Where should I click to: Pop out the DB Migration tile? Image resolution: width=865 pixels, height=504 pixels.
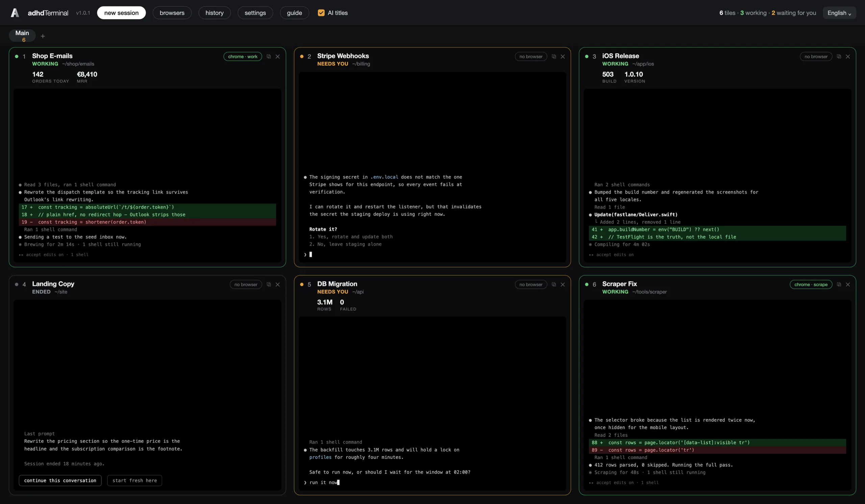pyautogui.click(x=554, y=285)
